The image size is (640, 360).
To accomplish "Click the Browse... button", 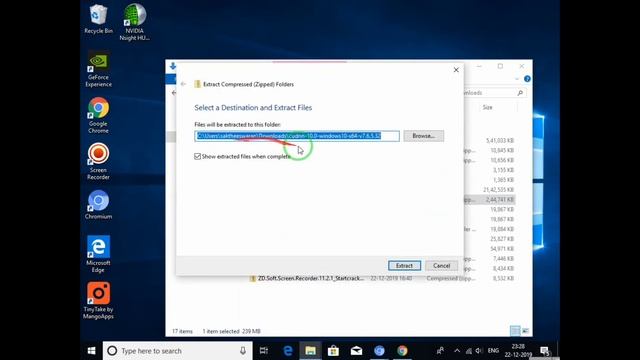I will coord(423,136).
